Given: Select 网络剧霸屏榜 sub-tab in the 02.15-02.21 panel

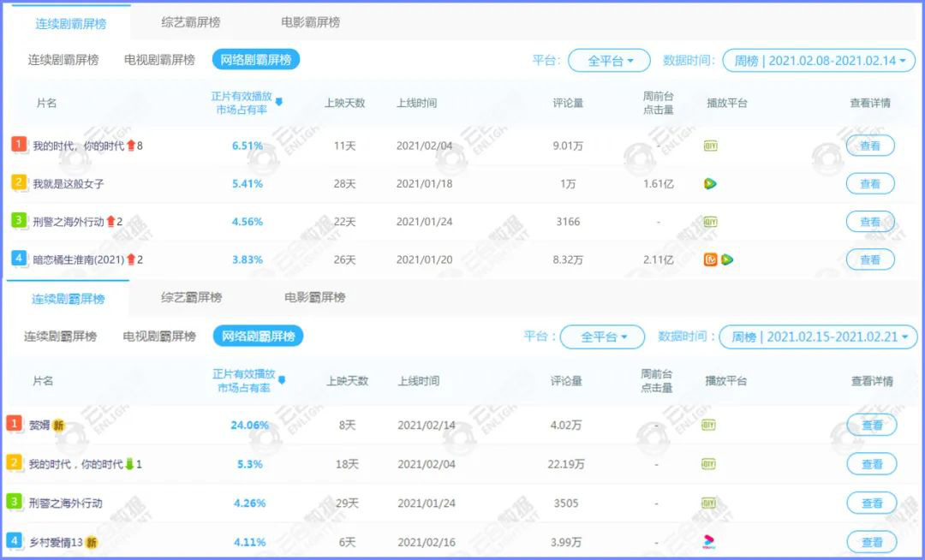Looking at the screenshot, I should pyautogui.click(x=258, y=336).
